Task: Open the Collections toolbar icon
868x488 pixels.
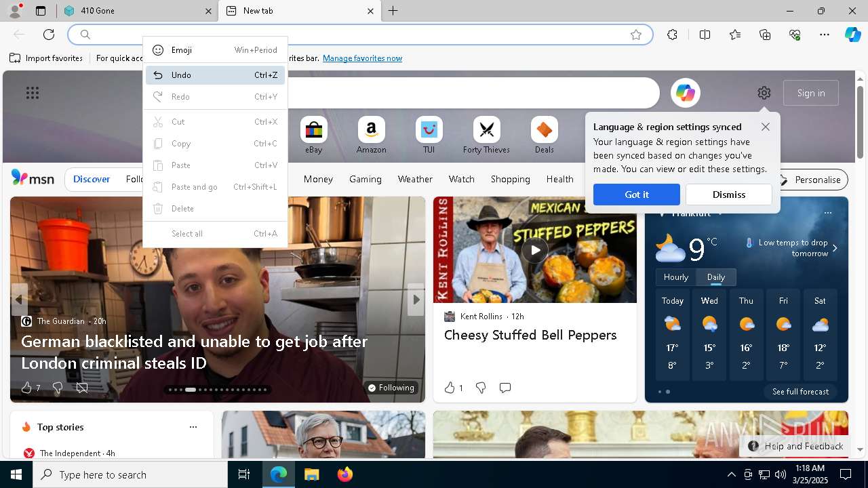Action: click(765, 35)
